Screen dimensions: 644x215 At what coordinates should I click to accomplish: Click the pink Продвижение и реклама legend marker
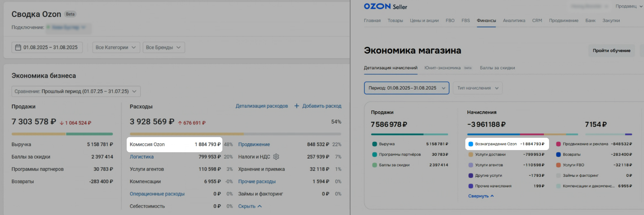558,144
